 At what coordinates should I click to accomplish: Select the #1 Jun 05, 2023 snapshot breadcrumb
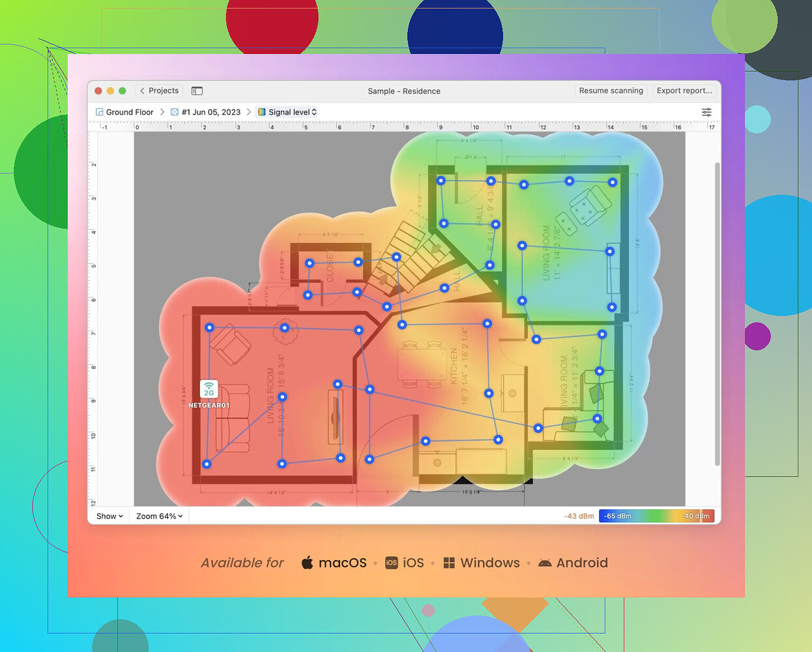210,111
